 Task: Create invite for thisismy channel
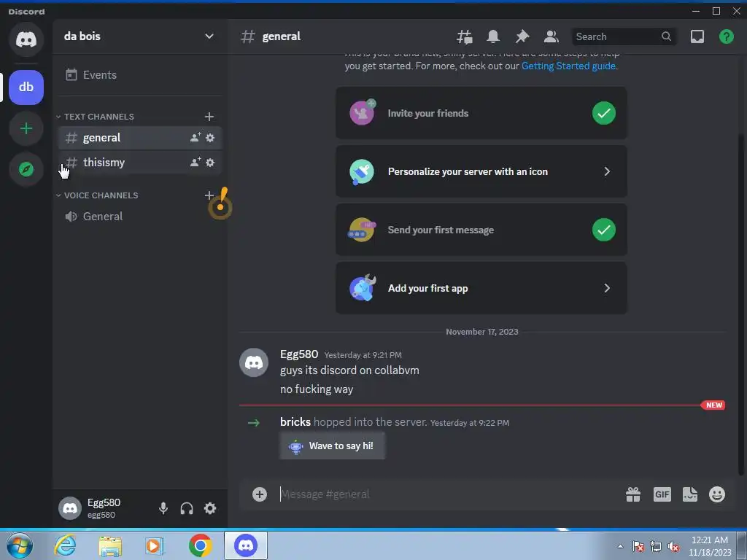coord(196,163)
